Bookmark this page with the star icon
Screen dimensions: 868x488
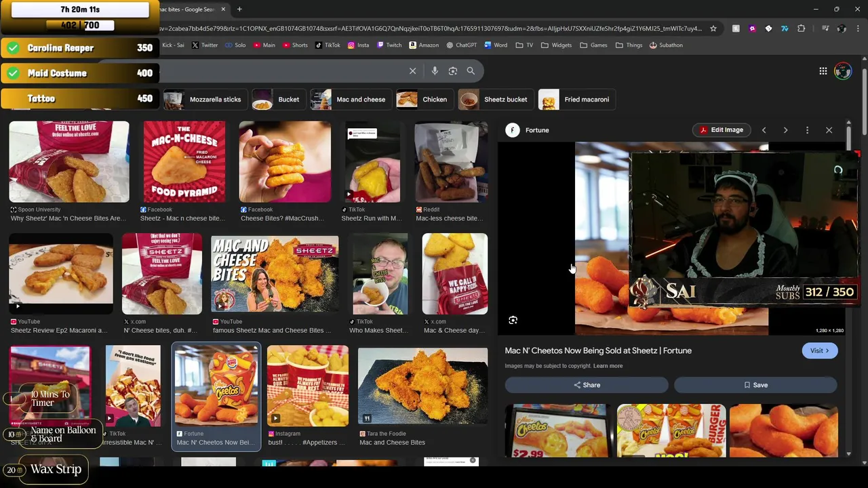713,28
